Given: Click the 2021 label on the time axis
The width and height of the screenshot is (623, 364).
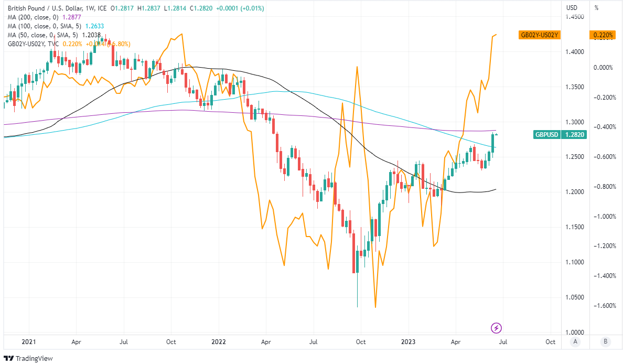Looking at the screenshot, I should [28, 342].
